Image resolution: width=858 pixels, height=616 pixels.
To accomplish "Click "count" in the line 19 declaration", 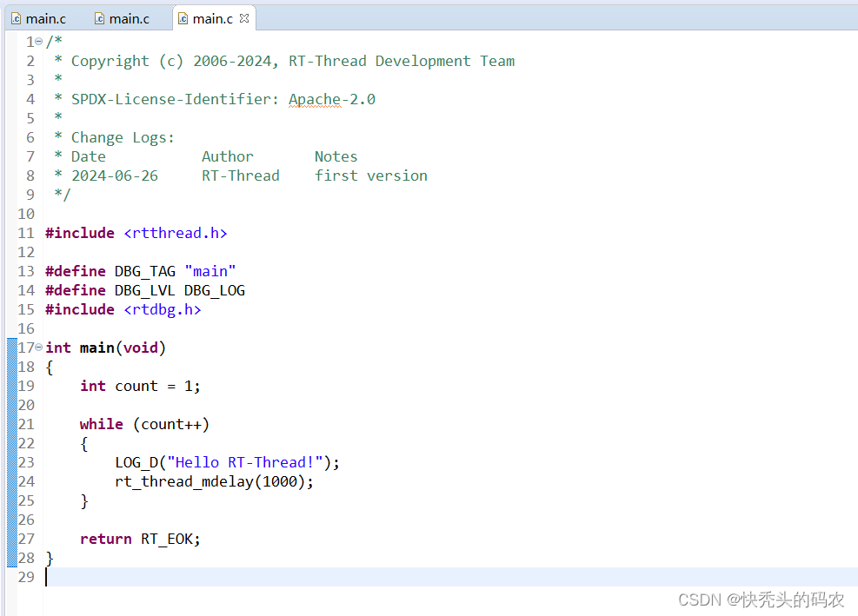I will tap(136, 387).
